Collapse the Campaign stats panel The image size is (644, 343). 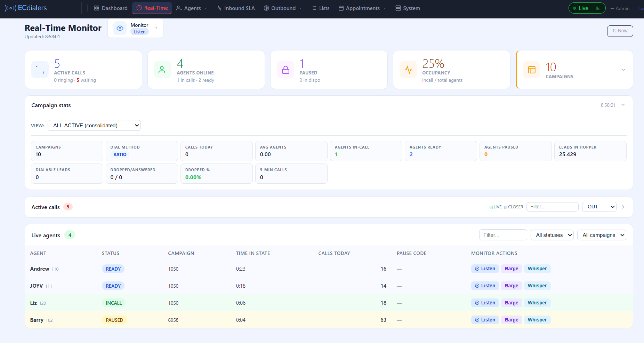click(623, 105)
